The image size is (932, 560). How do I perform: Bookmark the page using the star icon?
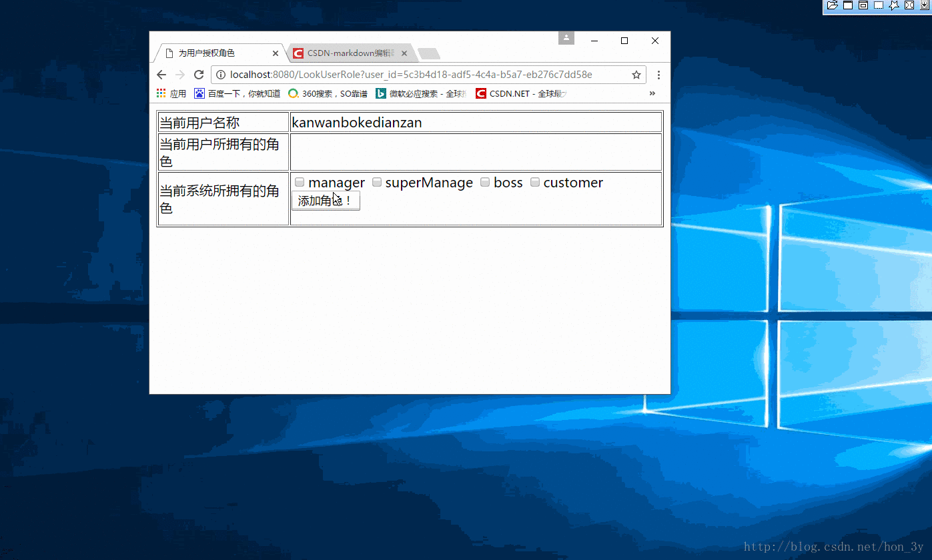click(x=636, y=75)
